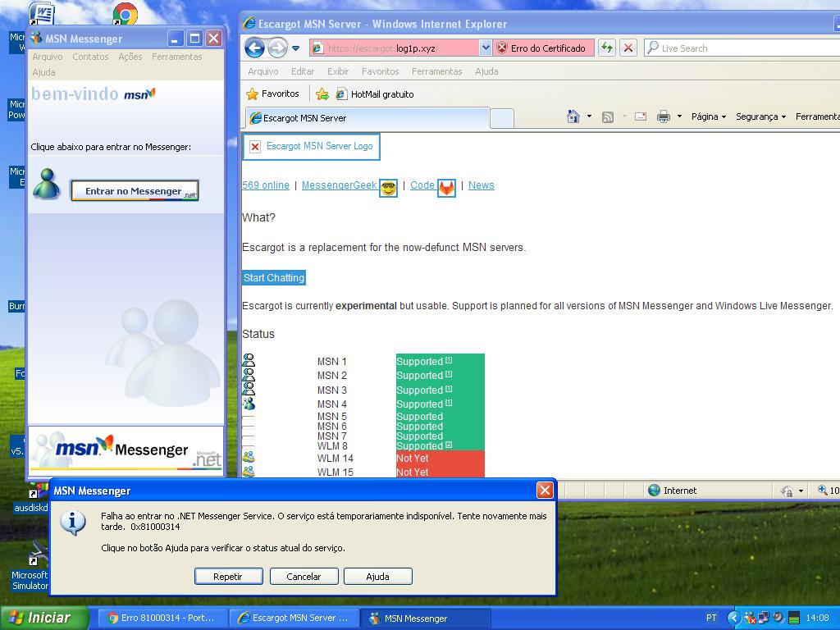Image resolution: width=840 pixels, height=630 pixels.
Task: Click the escargot.log1p.xyz address field
Action: point(395,48)
